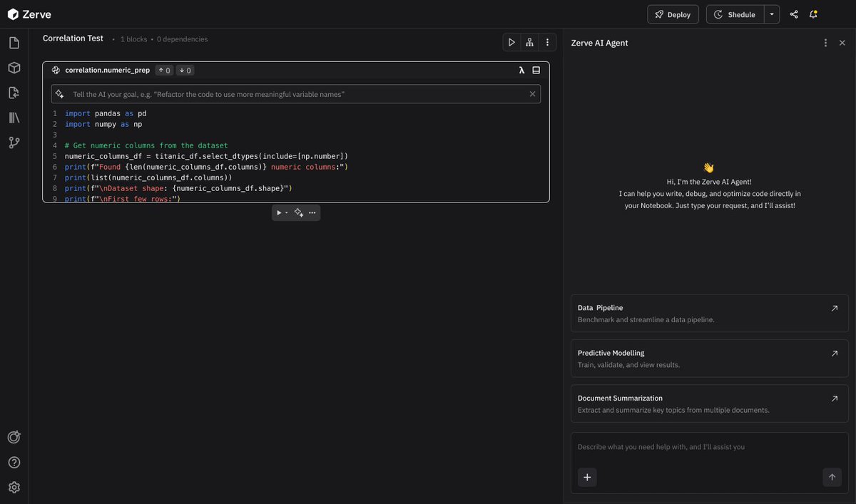Open the target icon in bottom sidebar
Viewport: 856px width, 504px height.
click(x=14, y=437)
